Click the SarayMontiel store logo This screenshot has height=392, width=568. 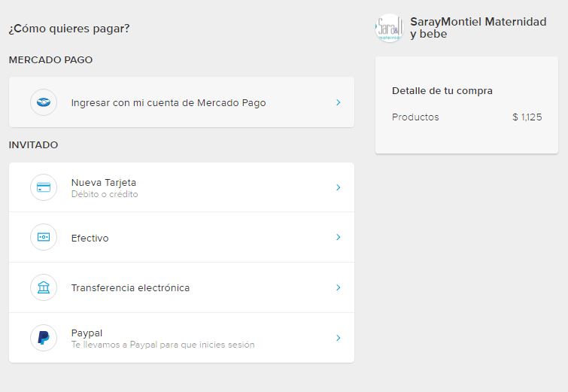point(389,29)
